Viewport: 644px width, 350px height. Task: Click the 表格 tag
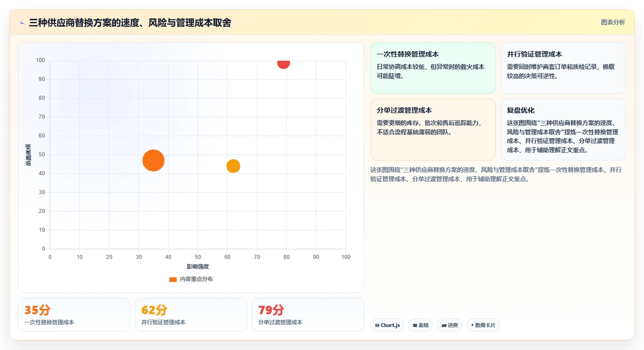tap(420, 325)
